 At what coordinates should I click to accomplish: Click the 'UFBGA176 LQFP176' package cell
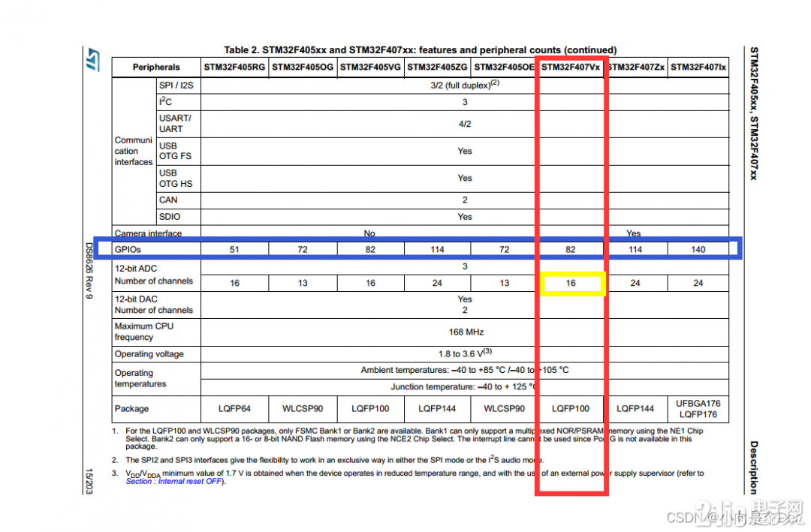[x=698, y=409]
